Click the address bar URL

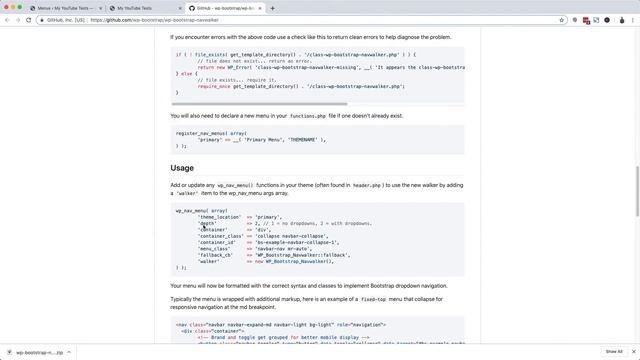154,20
